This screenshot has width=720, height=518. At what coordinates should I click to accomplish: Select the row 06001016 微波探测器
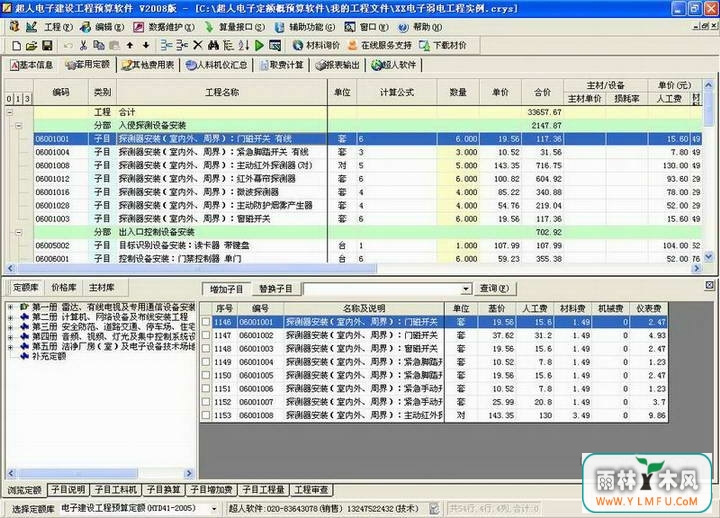tap(367, 192)
